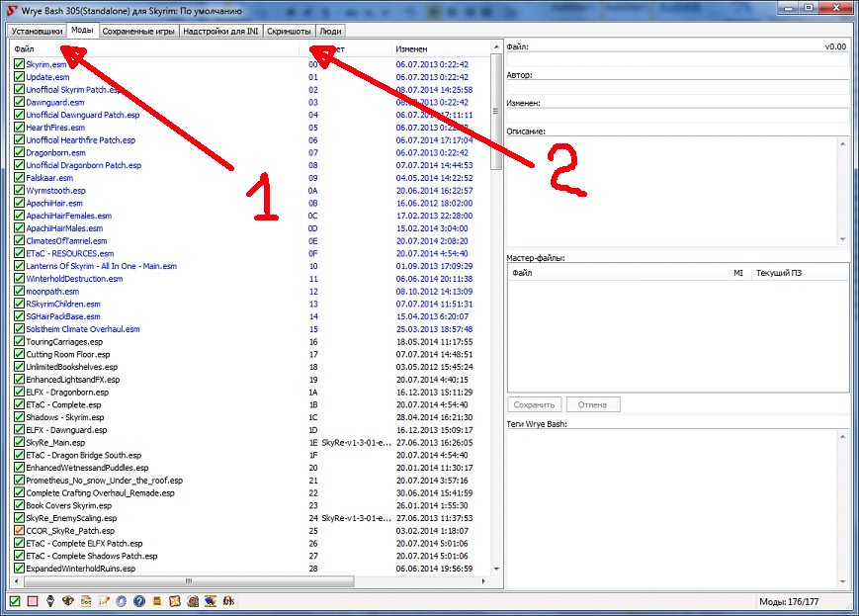This screenshot has width=859, height=616.
Task: Open help with the blue question mark icon
Action: pyautogui.click(x=139, y=601)
